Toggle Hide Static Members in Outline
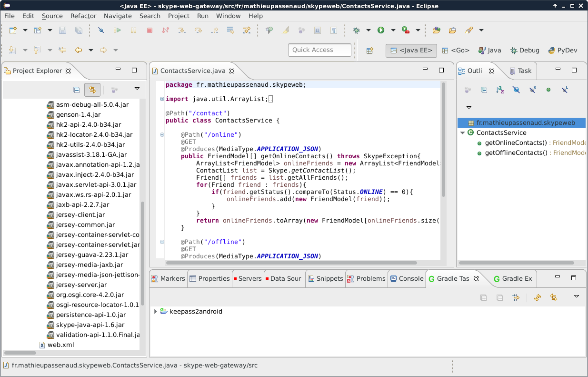The image size is (588, 377). (532, 90)
